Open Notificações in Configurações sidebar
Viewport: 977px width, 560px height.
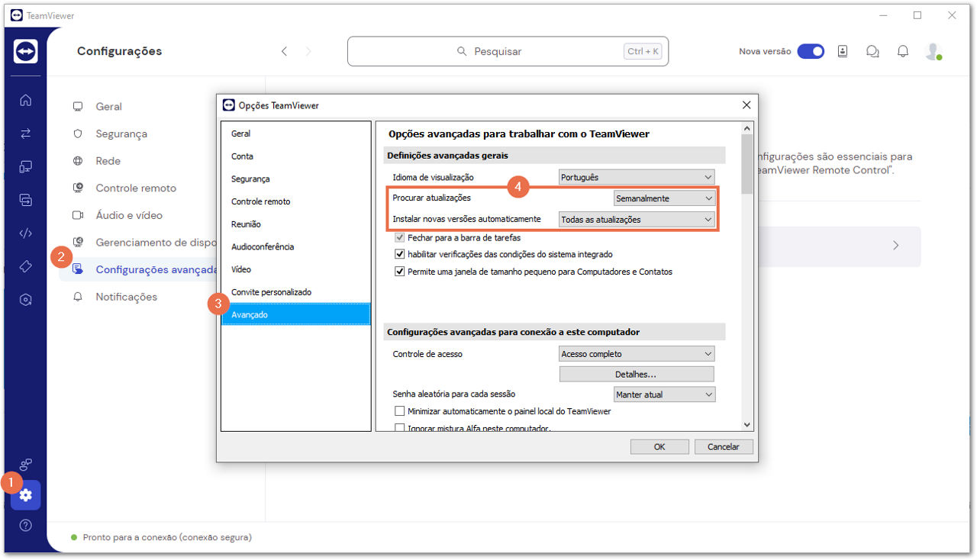pos(126,297)
